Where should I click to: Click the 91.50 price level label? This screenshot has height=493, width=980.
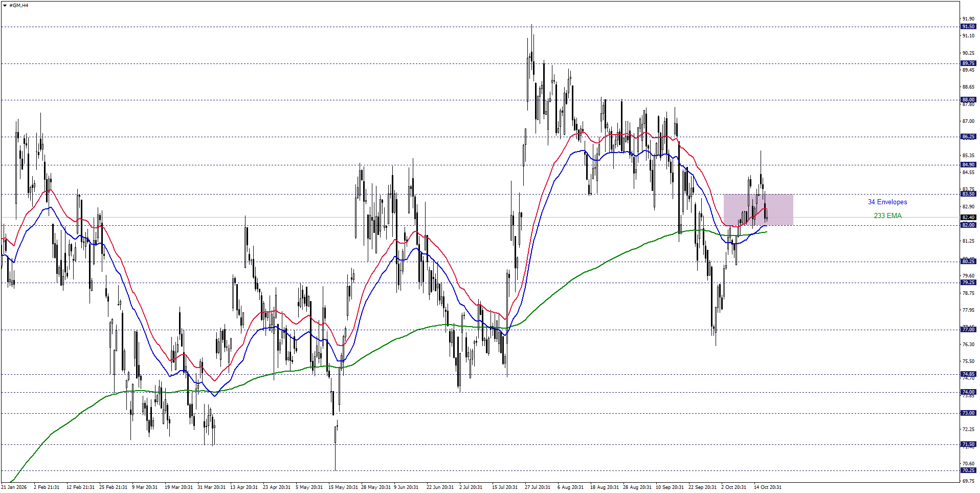point(968,27)
